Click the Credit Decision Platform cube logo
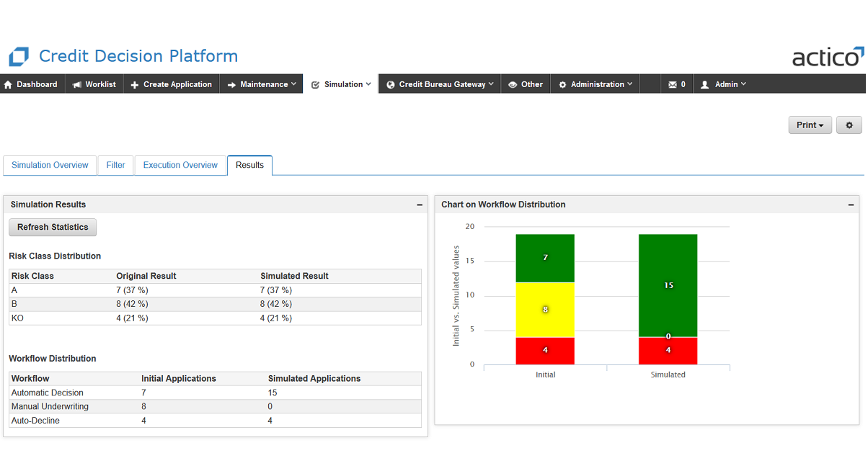868x466 pixels. (x=19, y=56)
